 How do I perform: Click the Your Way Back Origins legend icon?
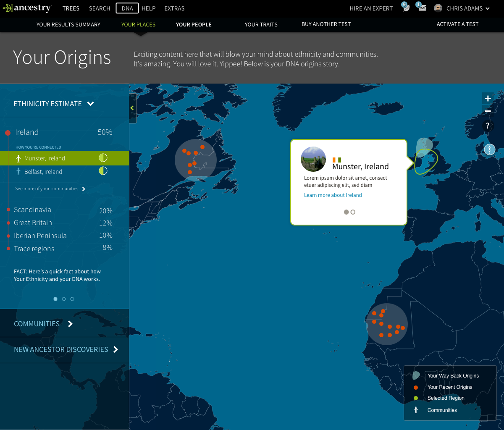(x=416, y=375)
